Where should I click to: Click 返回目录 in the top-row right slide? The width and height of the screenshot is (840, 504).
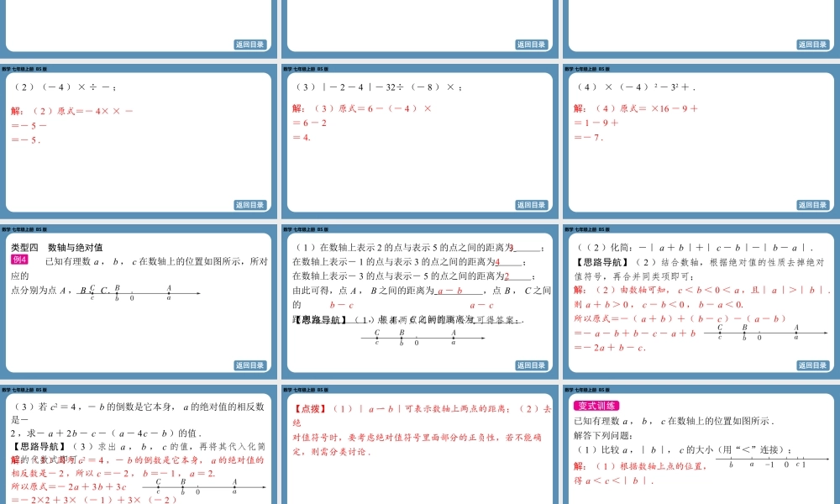(x=812, y=45)
